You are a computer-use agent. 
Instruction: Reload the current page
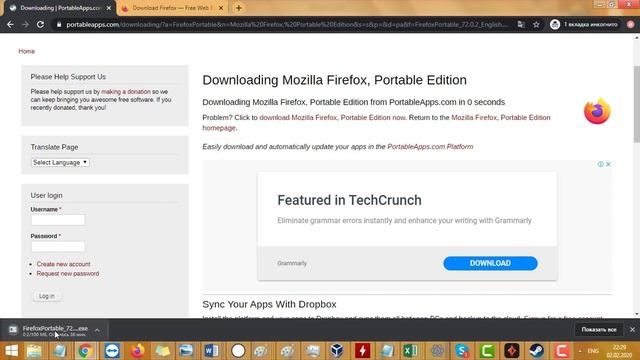point(40,24)
